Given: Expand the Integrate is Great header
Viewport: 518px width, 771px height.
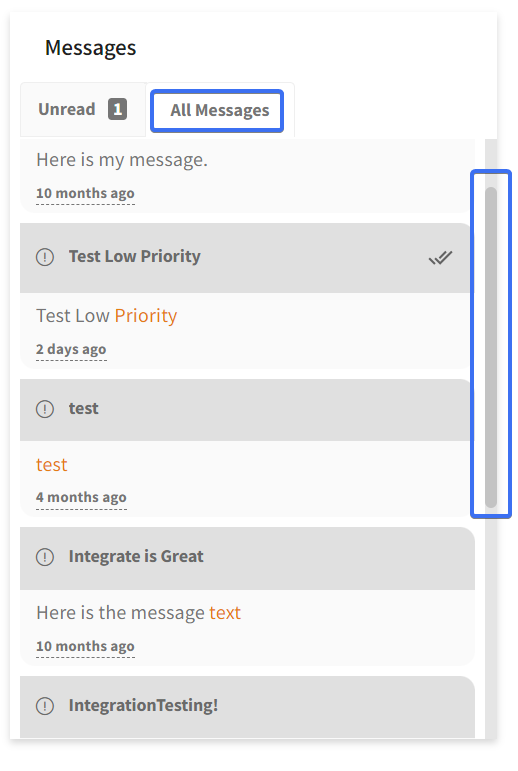Looking at the screenshot, I should coord(247,558).
